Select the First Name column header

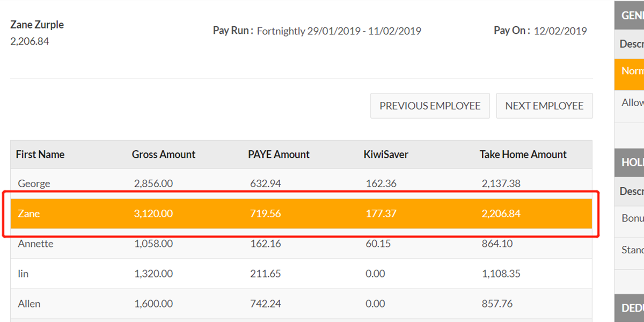40,155
